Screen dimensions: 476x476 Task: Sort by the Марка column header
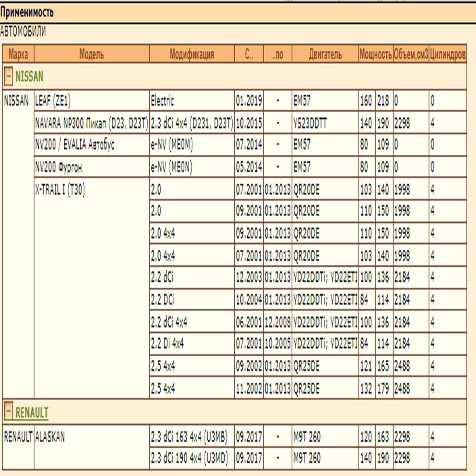tap(18, 54)
